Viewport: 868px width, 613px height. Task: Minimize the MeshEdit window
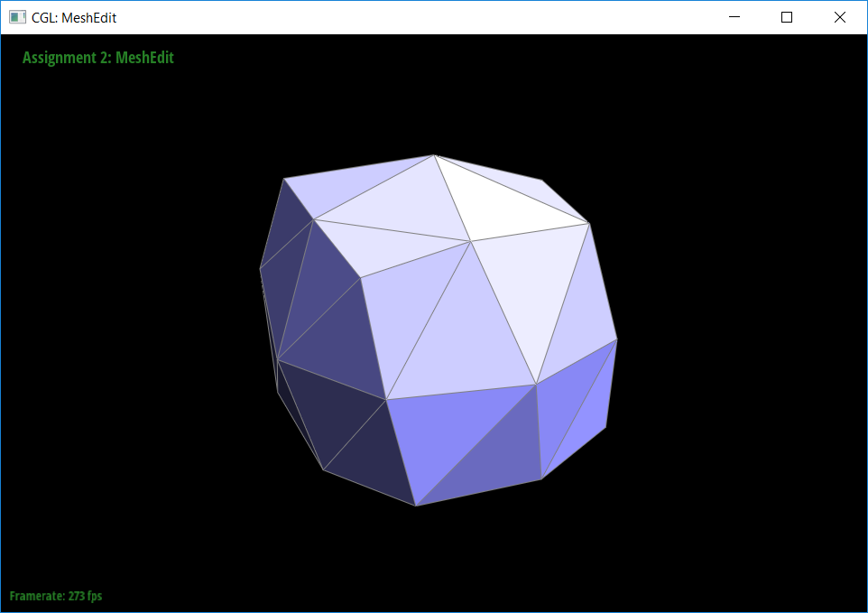tap(734, 17)
